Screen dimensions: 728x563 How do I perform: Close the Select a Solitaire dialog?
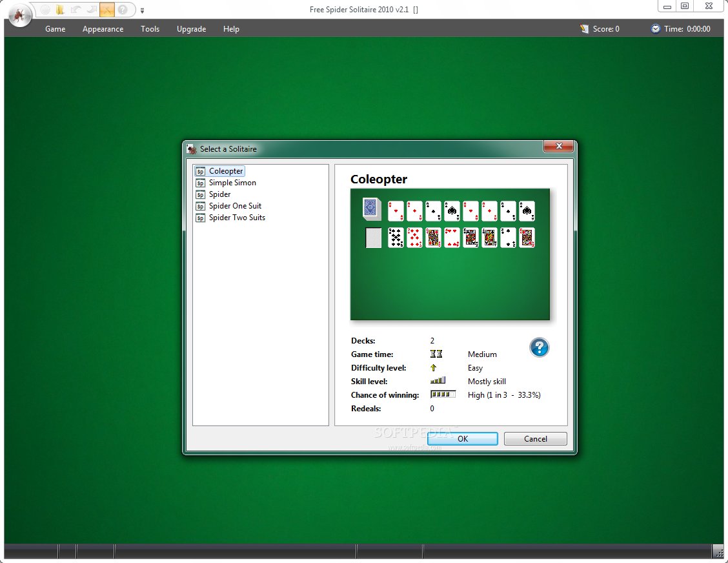(559, 146)
